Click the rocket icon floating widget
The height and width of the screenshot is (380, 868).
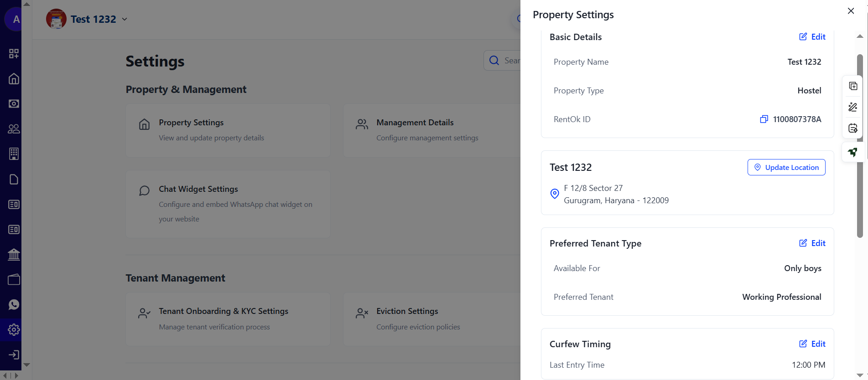[x=852, y=152]
